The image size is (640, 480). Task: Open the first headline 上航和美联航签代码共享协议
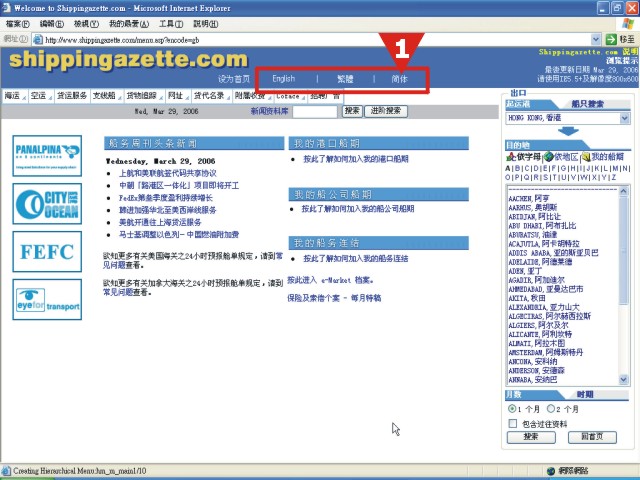point(167,173)
